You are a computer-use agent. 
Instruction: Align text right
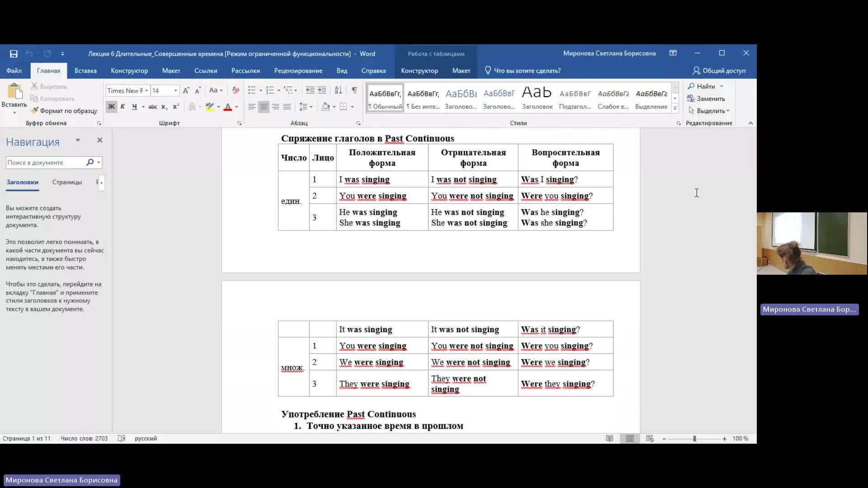tap(275, 107)
